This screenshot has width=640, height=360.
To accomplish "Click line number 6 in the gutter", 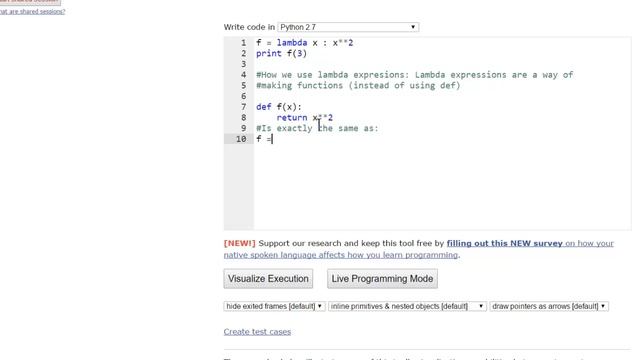I will click(244, 96).
